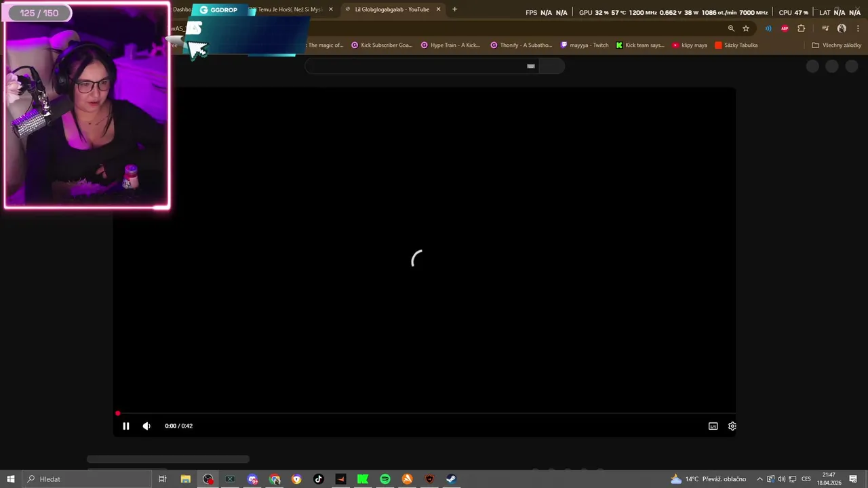Image resolution: width=868 pixels, height=488 pixels.
Task: Open OBS Studio from taskbar
Action: (x=208, y=479)
